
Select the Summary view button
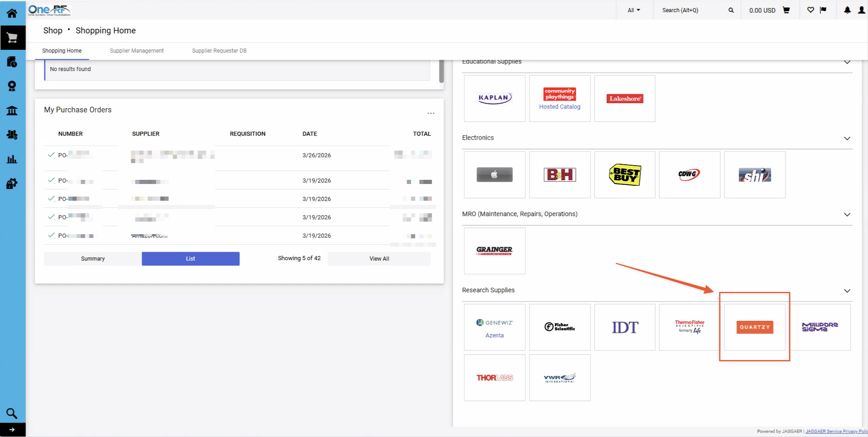pyautogui.click(x=93, y=258)
